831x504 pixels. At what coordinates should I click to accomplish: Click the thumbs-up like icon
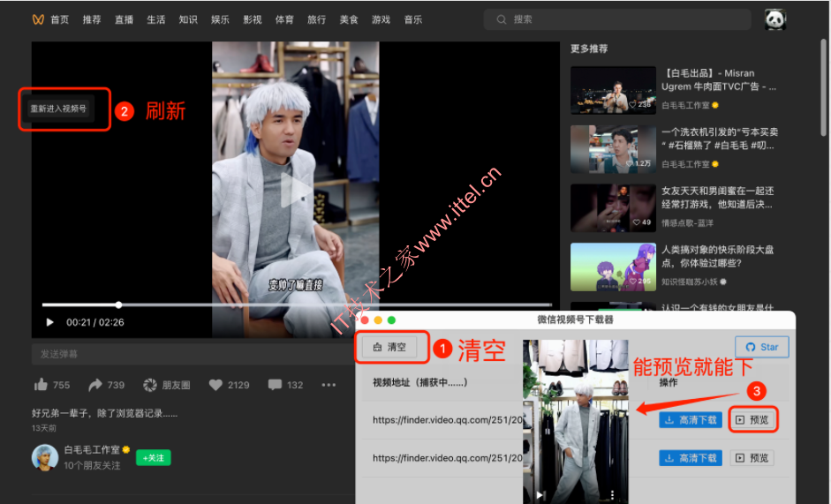pos(41,385)
